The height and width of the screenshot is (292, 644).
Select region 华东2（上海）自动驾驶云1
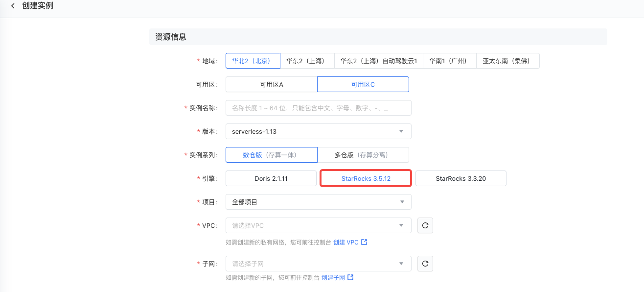click(x=379, y=61)
